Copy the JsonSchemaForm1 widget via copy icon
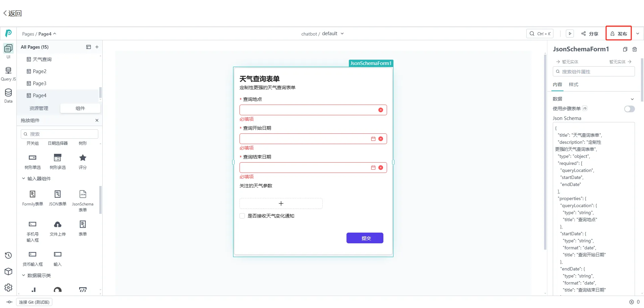 (x=625, y=49)
